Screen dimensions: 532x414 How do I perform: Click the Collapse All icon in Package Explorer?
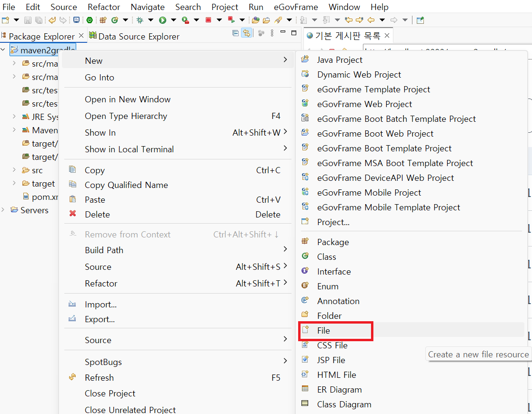[235, 33]
